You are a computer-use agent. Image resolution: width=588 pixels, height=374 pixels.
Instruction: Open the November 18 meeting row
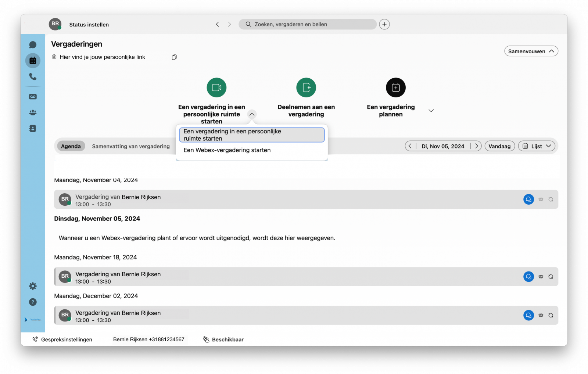306,277
